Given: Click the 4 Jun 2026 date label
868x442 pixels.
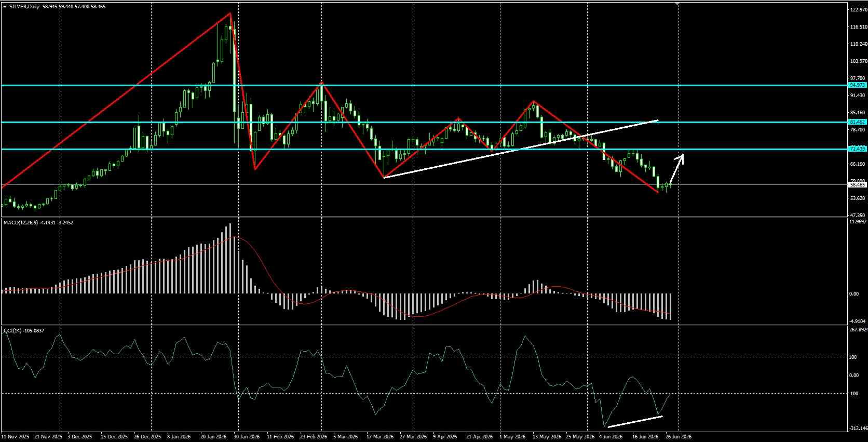Looking at the screenshot, I should pyautogui.click(x=611, y=437).
